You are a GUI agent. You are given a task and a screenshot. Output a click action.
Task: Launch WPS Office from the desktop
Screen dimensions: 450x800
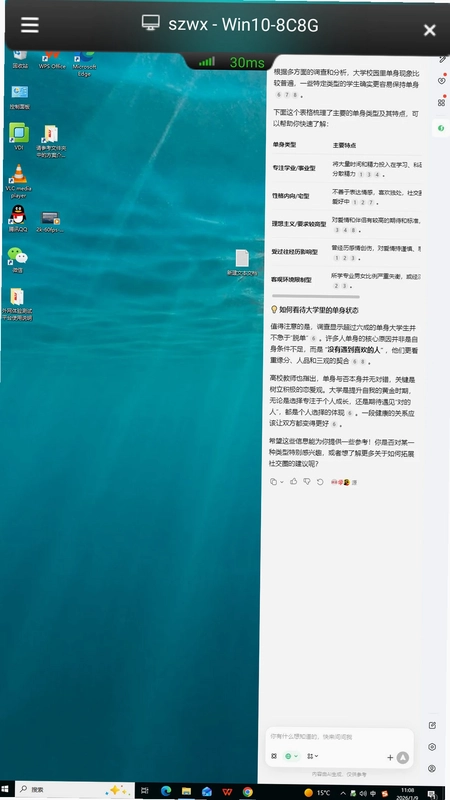pos(52,60)
